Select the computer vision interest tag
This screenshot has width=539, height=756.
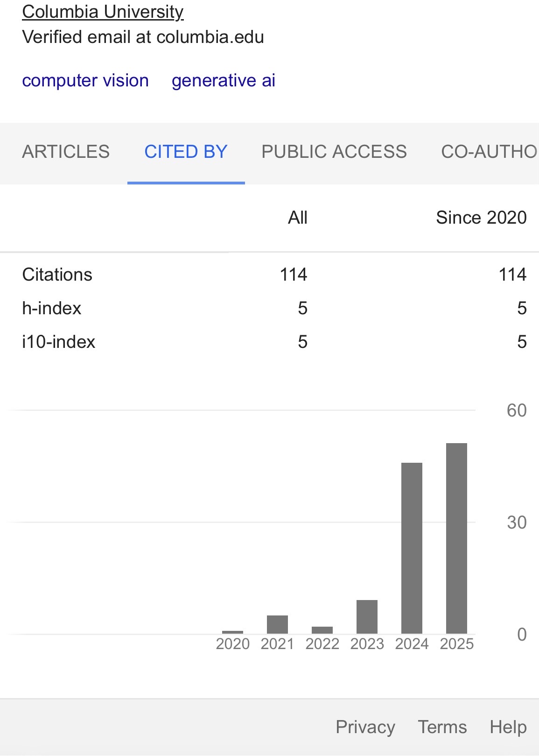tap(85, 80)
